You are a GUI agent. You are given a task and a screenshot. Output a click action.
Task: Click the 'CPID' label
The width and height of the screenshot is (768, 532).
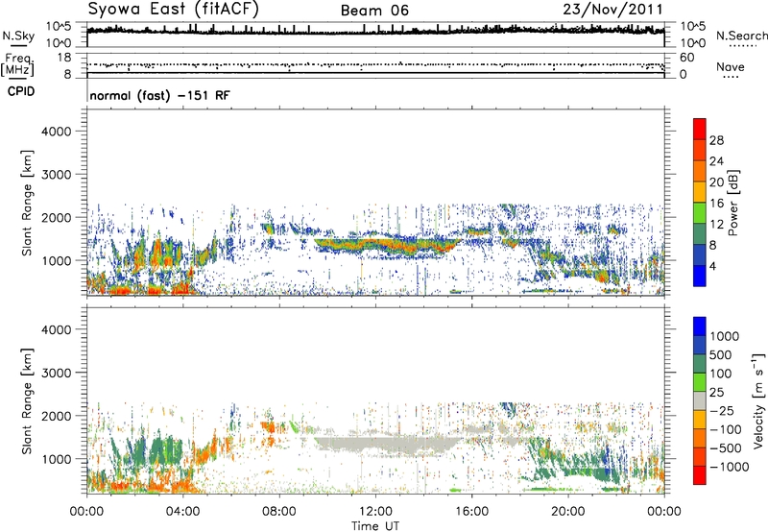coord(21,91)
